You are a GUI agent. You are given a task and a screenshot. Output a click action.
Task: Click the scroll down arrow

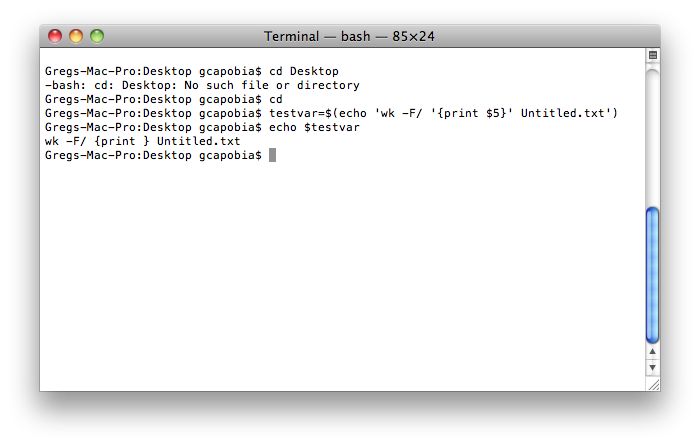point(653,367)
